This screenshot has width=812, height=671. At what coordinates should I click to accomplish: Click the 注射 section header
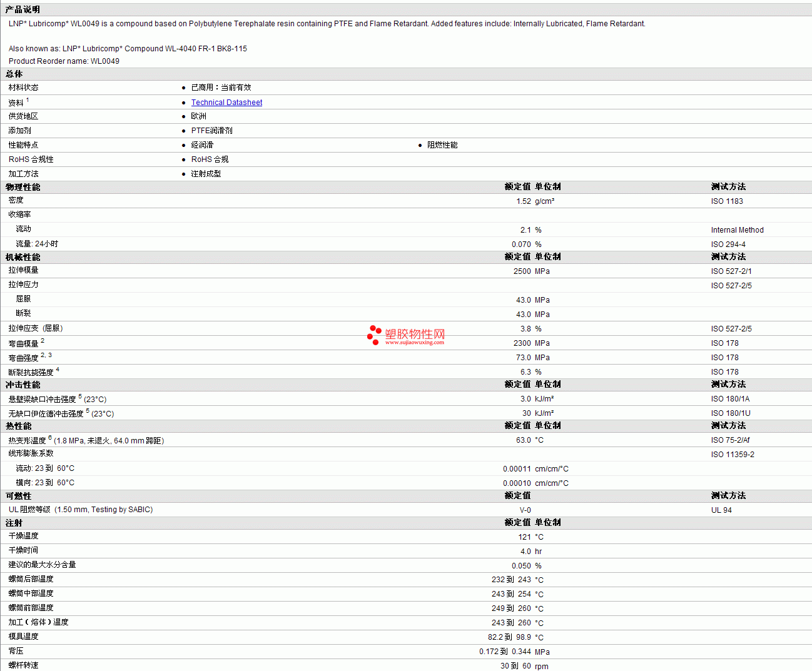tap(14, 523)
